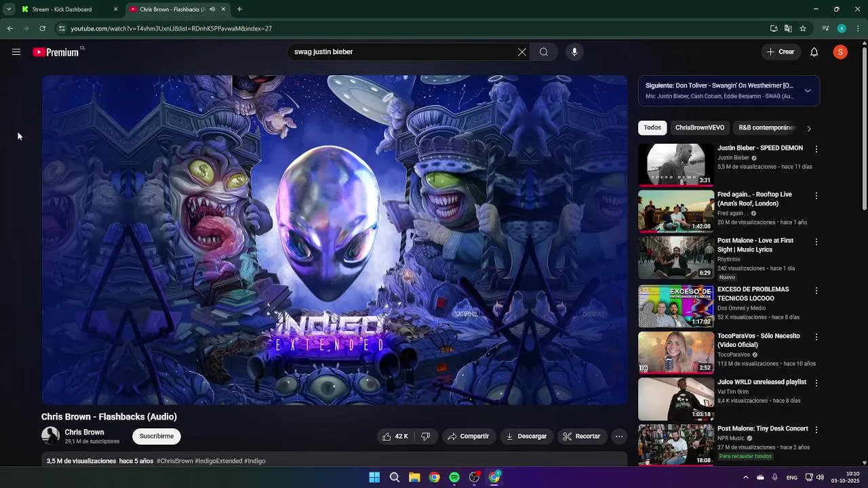Image resolution: width=868 pixels, height=488 pixels.
Task: Open Post Malone: Tiny Desk Concert title
Action: pos(763,429)
